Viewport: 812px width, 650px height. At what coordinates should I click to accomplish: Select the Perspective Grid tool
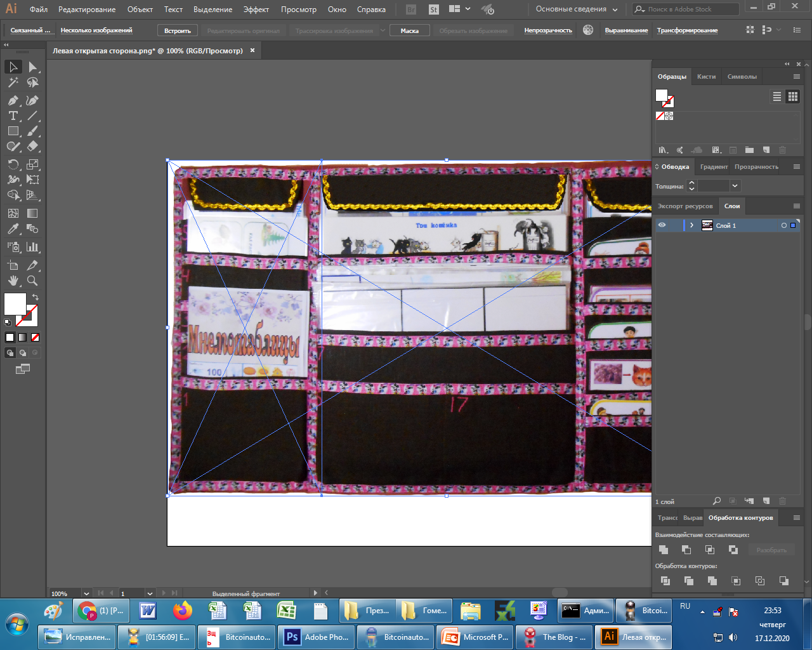(x=33, y=195)
